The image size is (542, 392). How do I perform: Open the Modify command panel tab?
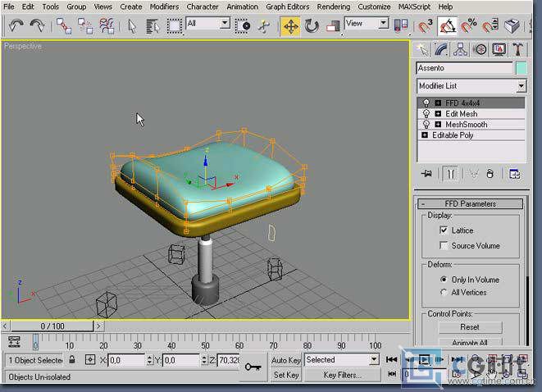pos(441,50)
